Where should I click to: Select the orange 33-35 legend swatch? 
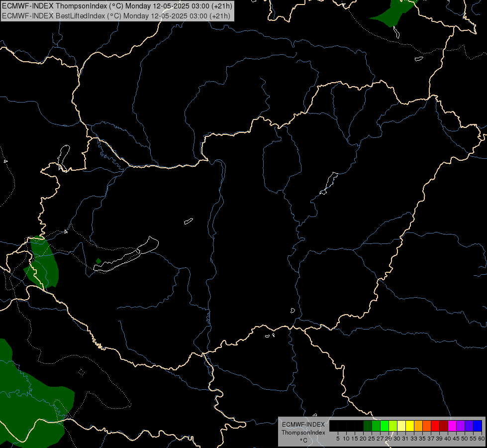pos(418,426)
